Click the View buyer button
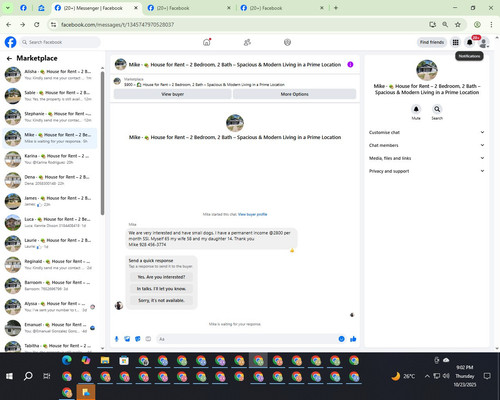Screen dimensions: 500x400 [x=173, y=94]
